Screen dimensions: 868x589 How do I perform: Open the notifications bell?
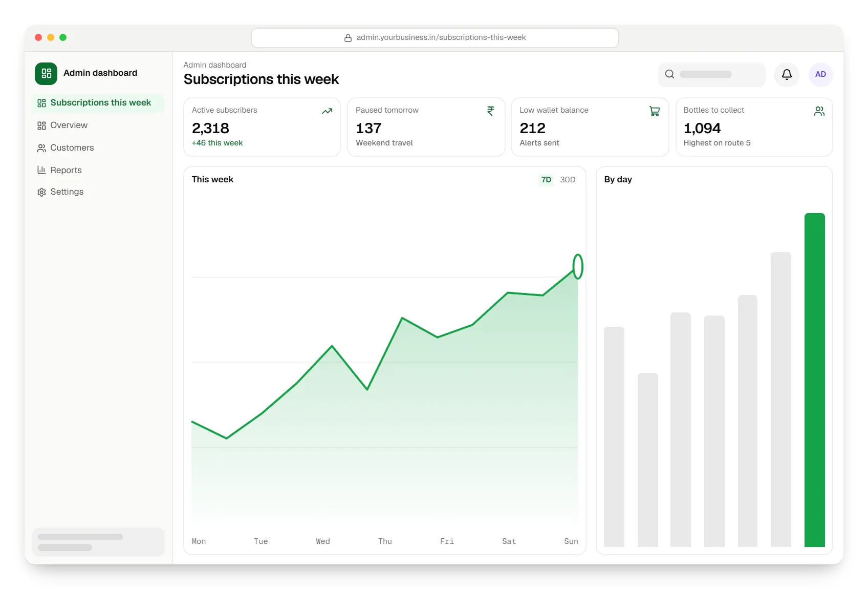point(787,74)
